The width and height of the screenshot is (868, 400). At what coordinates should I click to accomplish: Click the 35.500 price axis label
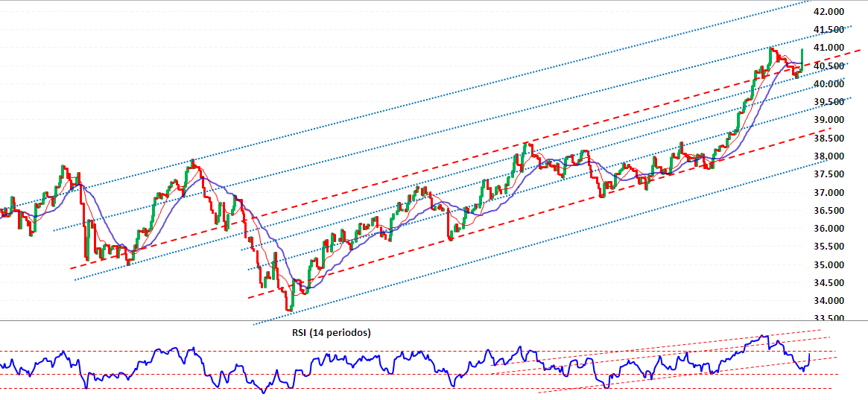[829, 247]
